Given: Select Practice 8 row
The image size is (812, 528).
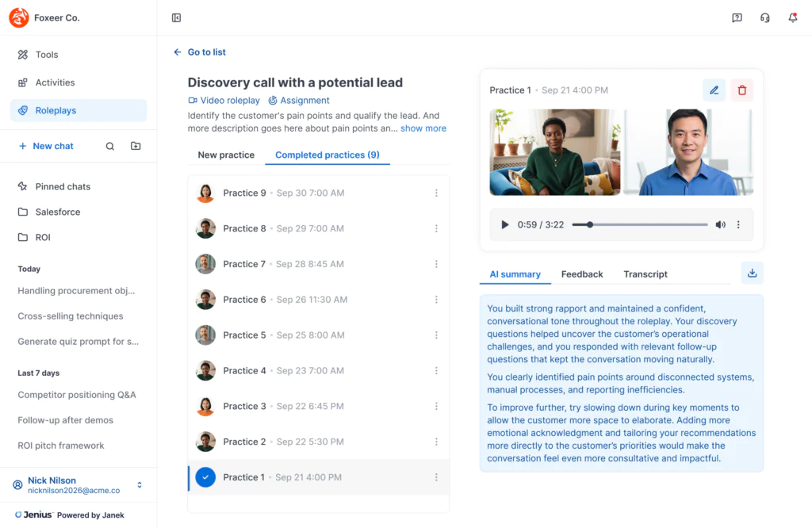Looking at the screenshot, I should click(319, 228).
